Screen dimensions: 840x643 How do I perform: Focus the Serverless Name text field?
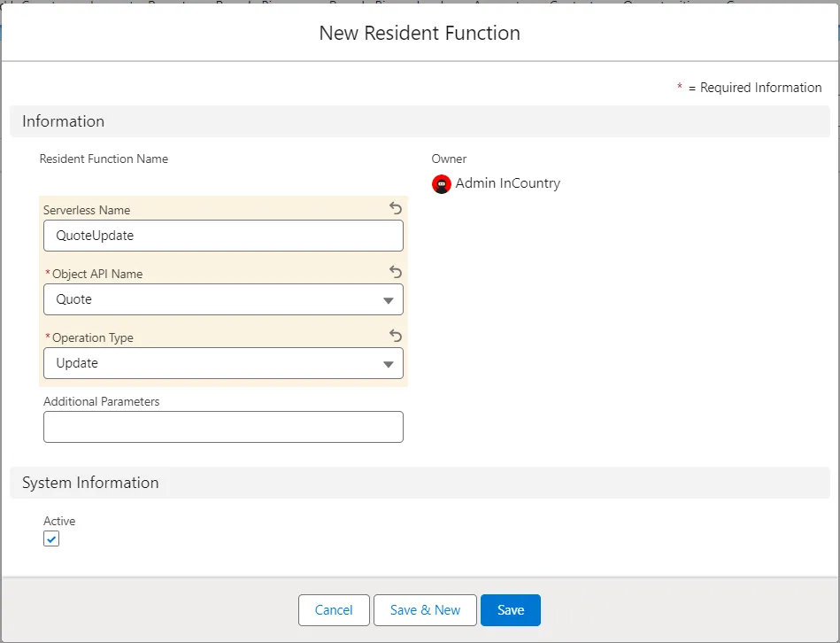click(223, 236)
